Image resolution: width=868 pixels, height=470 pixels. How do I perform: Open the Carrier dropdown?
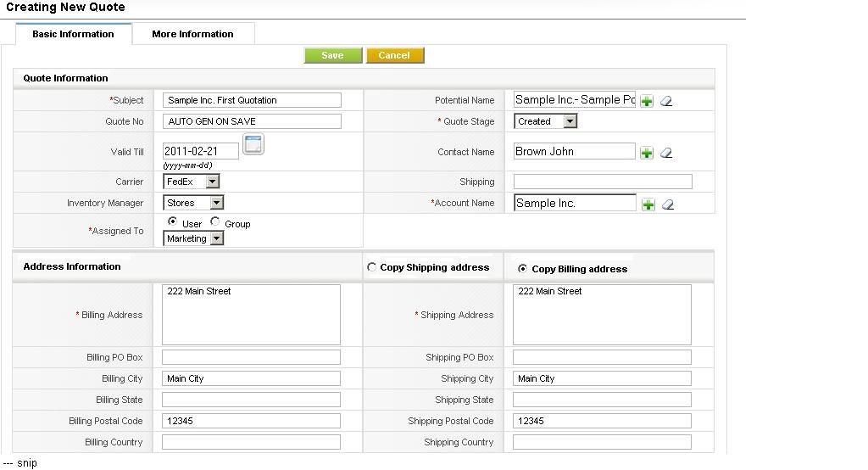[x=191, y=182]
